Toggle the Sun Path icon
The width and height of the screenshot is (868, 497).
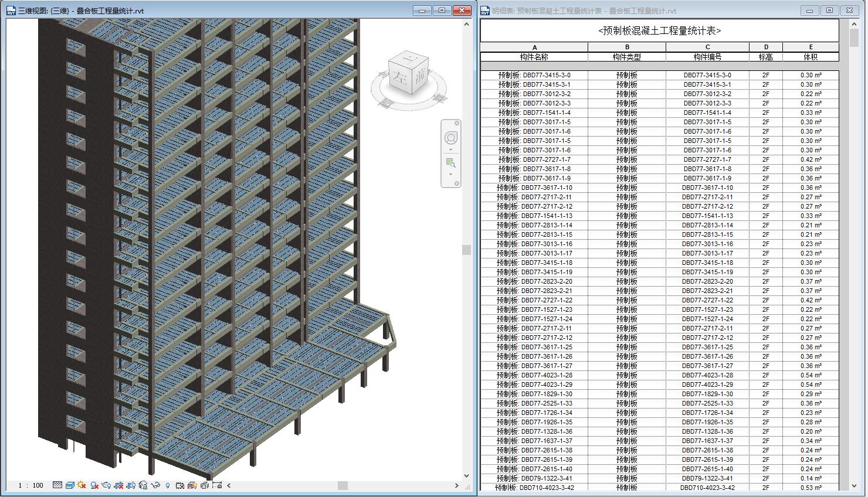(82, 485)
